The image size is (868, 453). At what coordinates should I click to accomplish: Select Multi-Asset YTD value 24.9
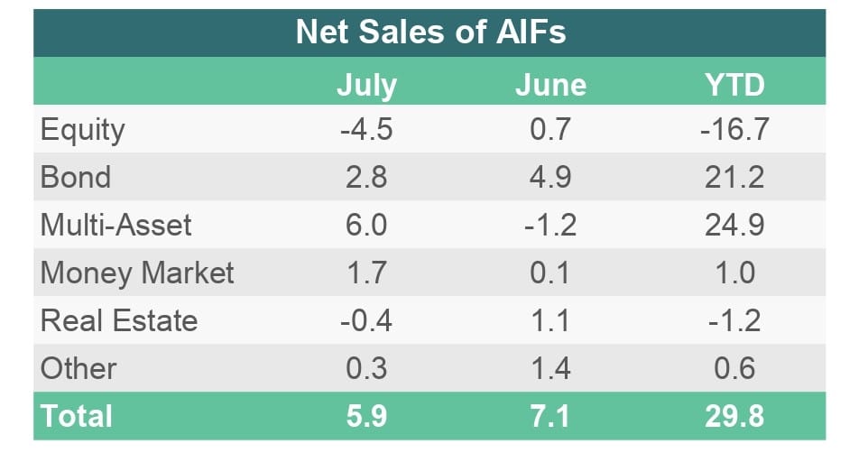point(734,225)
